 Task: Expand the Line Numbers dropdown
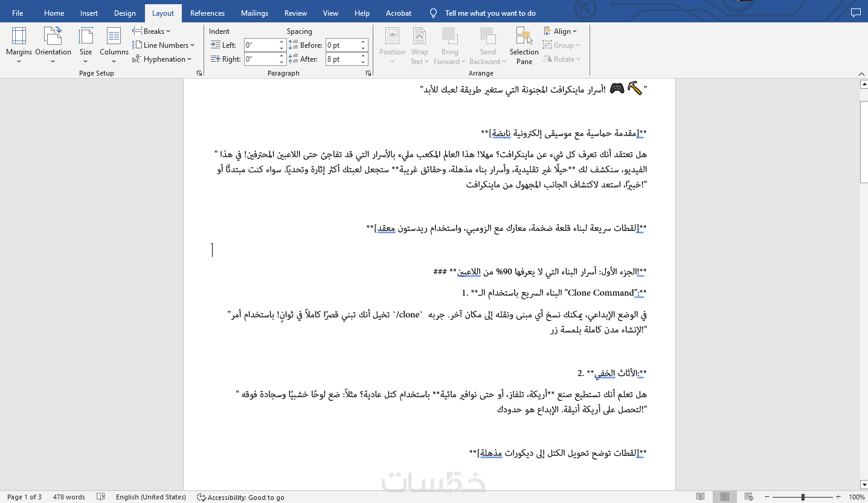(x=164, y=45)
